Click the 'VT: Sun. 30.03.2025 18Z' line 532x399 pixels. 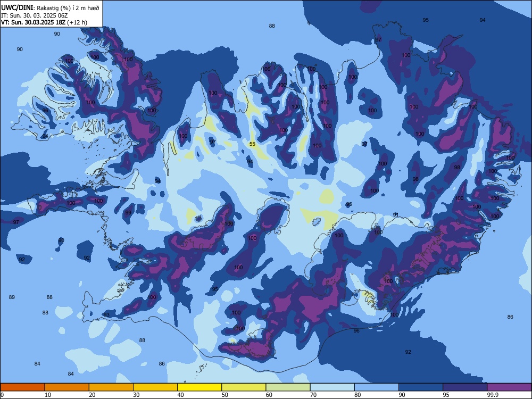(33, 22)
